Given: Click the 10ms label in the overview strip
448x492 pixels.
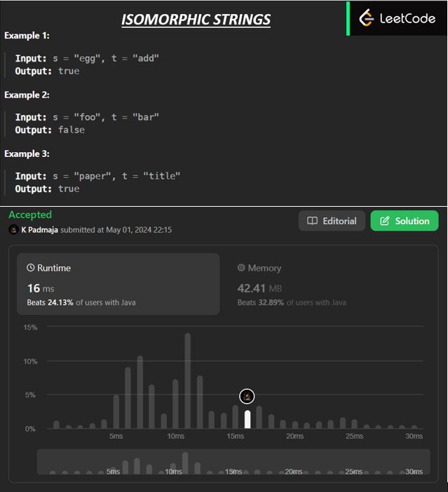Looking at the screenshot, I should [x=174, y=472].
